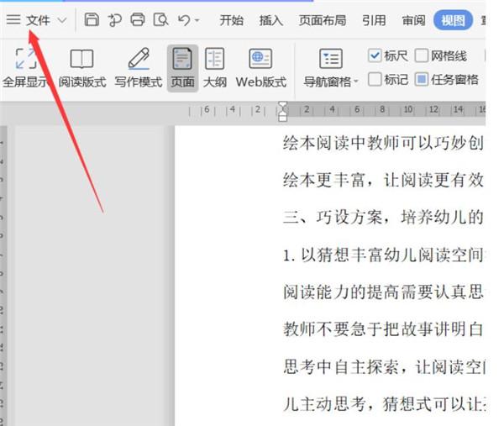Enable the 网格线 gridlines checkbox
The height and width of the screenshot is (426, 504).
422,55
